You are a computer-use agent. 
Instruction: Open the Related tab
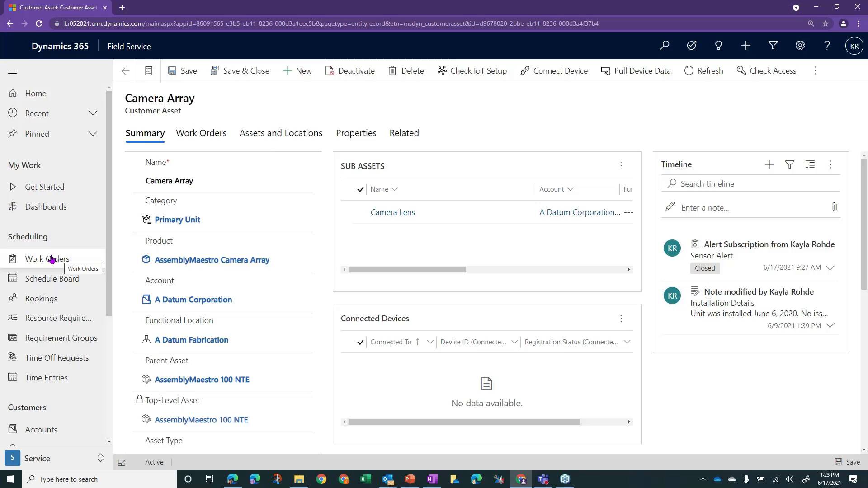coord(404,132)
